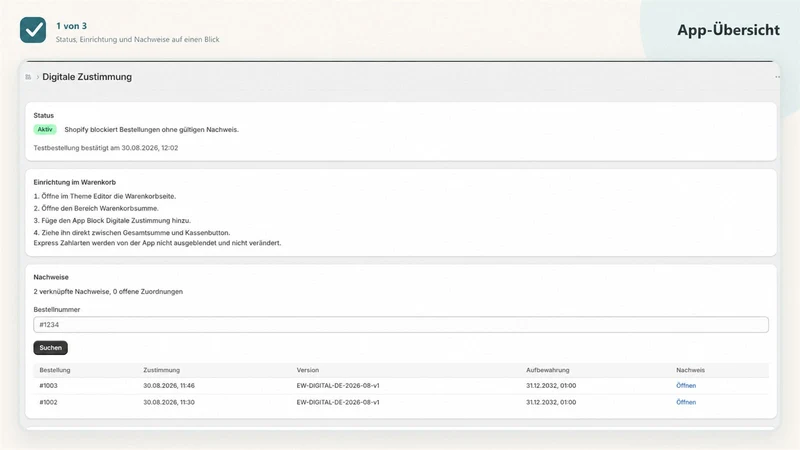
Task: Select order cell #1003
Action: point(48,386)
